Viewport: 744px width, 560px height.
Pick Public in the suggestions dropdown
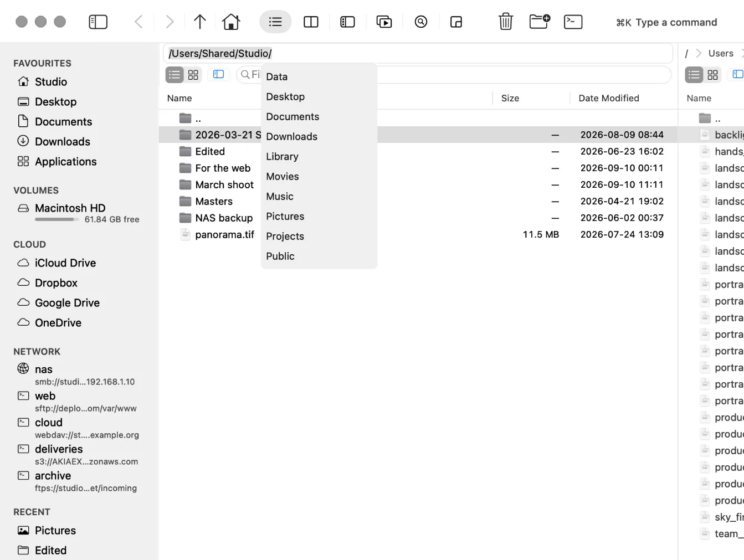[x=319, y=256]
